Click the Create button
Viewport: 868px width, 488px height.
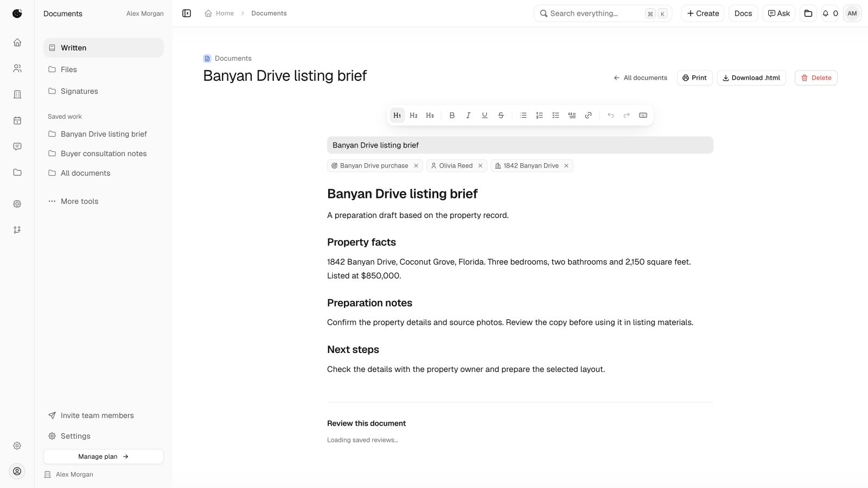pos(703,14)
